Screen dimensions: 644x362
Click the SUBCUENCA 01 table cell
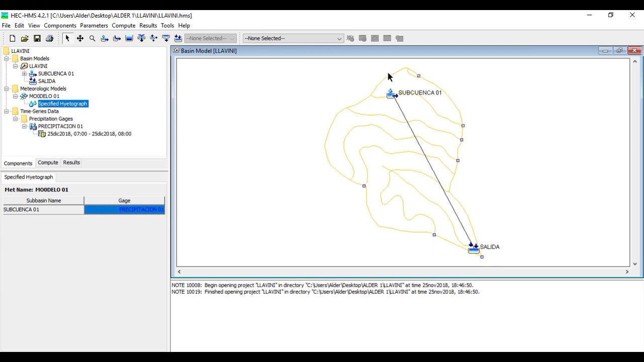point(43,210)
